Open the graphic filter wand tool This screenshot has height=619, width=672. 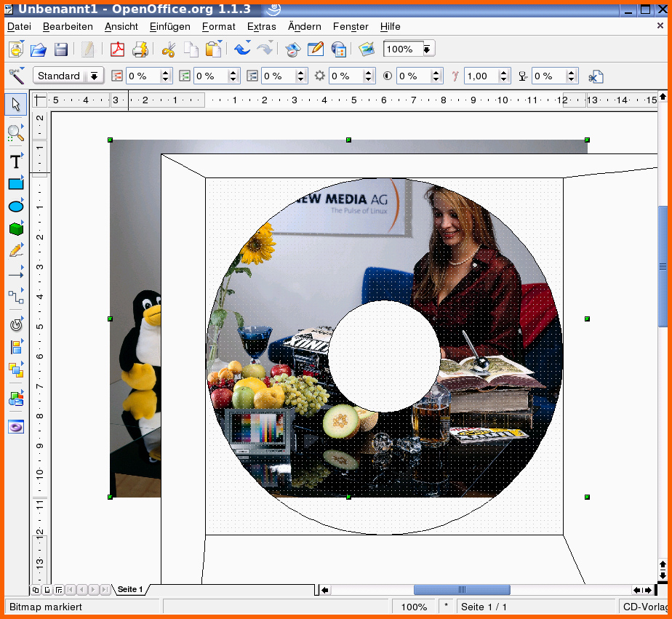pyautogui.click(x=17, y=76)
